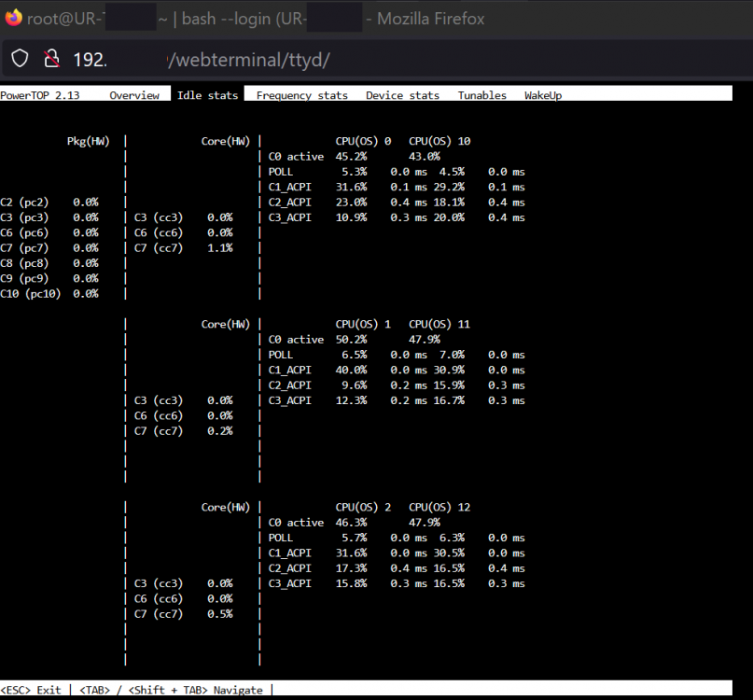Click POLL value 5.7%
753x700 pixels.
(355, 539)
